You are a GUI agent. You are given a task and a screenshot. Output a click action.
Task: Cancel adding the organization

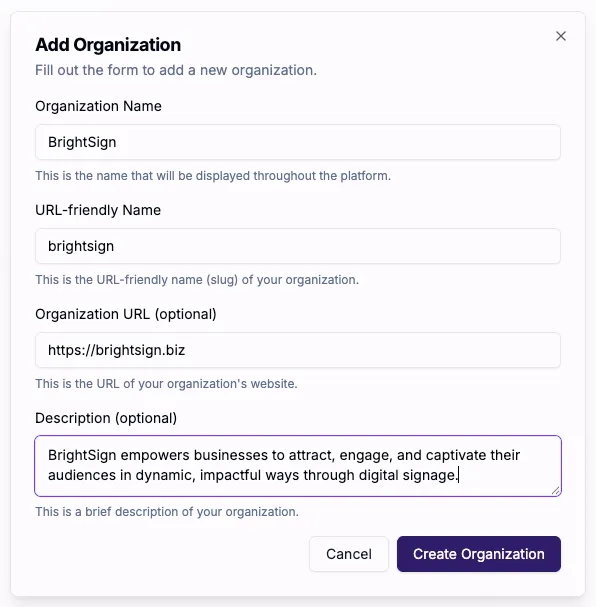tap(349, 554)
